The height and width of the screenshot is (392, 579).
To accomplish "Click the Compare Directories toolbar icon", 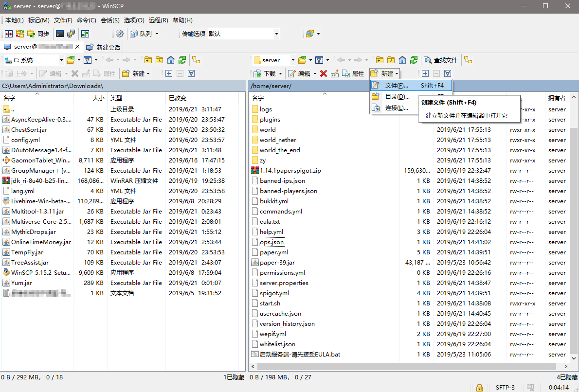I will (x=9, y=34).
